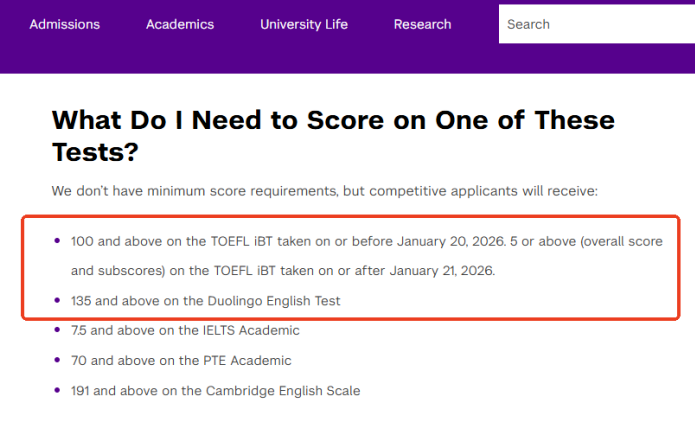This screenshot has width=695, height=422.
Task: Go to University Life section
Action: tap(304, 24)
